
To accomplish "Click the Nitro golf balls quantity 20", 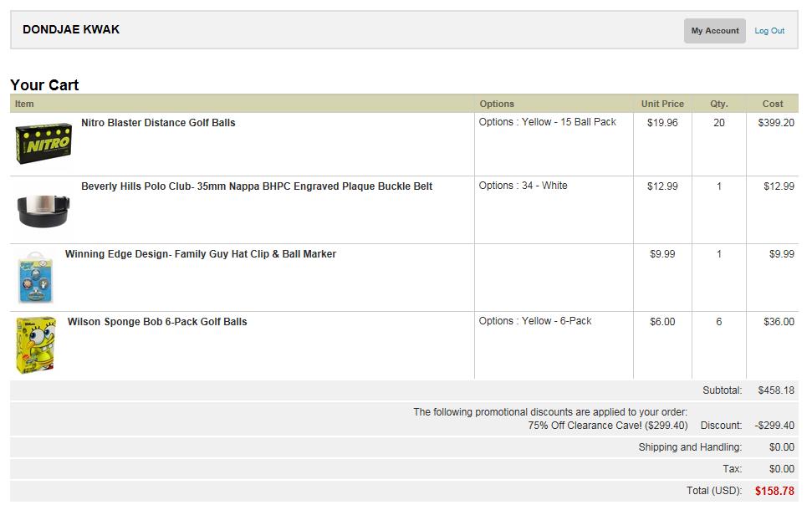I will [x=719, y=123].
